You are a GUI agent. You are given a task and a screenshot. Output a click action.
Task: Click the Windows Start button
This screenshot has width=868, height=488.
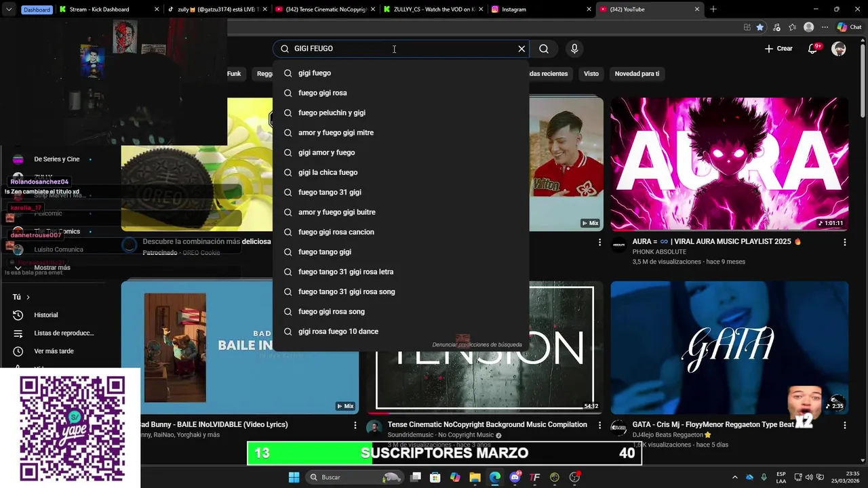pyautogui.click(x=294, y=477)
